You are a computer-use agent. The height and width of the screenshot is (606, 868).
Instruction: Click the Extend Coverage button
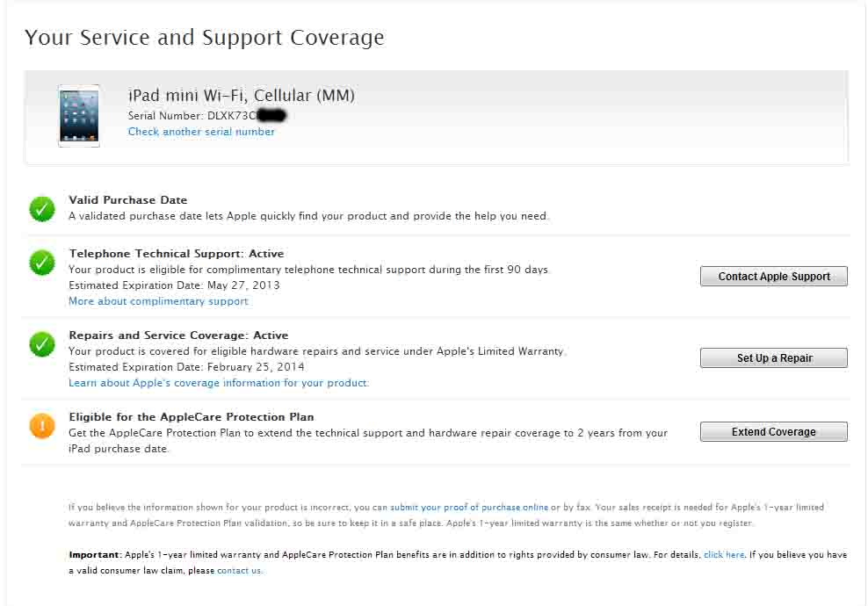[773, 432]
